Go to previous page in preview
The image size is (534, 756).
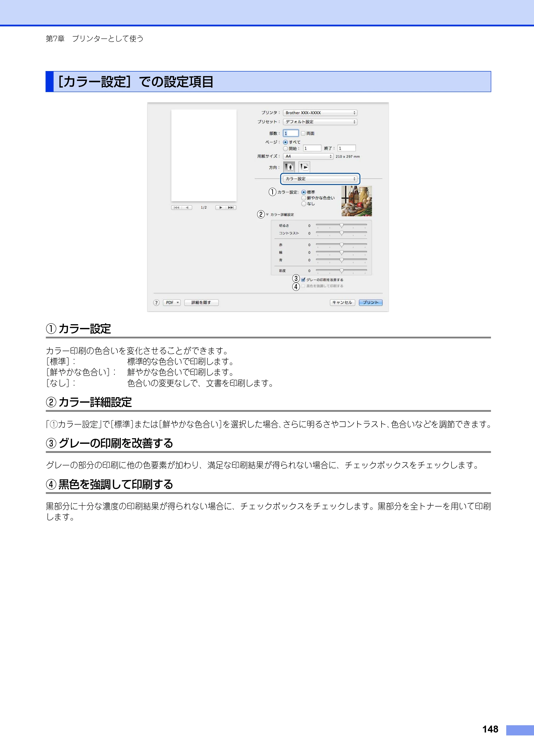pos(187,207)
